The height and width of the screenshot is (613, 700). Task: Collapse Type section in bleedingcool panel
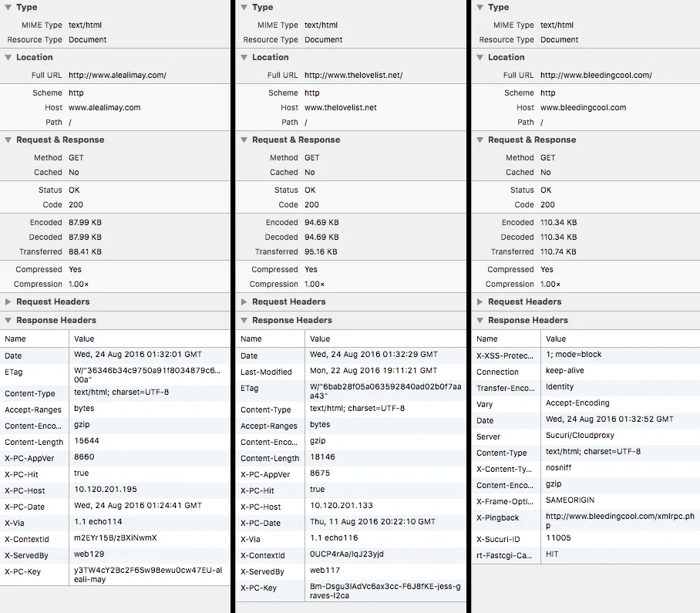[x=480, y=7]
